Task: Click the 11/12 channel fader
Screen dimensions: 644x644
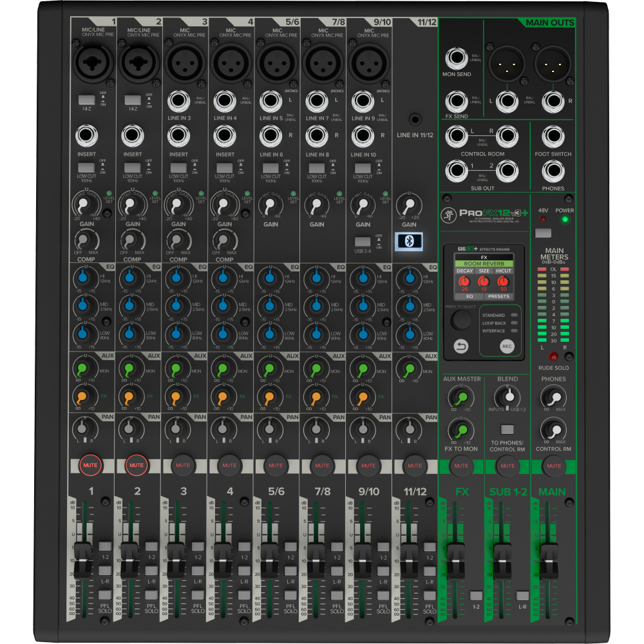Action: (x=409, y=560)
